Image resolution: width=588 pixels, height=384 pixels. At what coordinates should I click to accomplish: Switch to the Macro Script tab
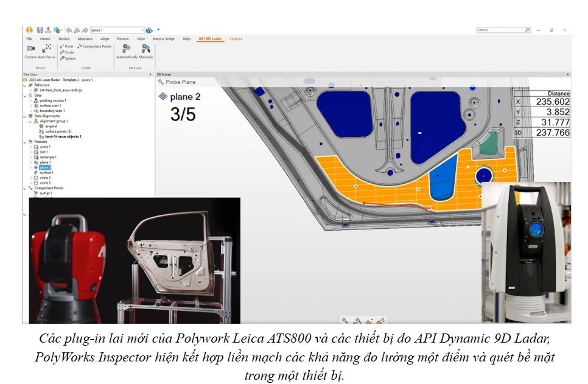[x=163, y=39]
